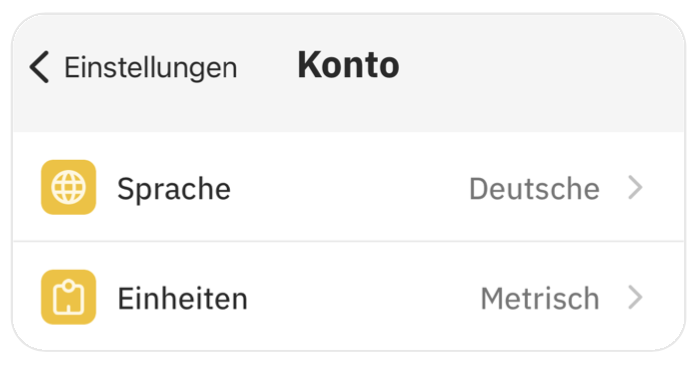This screenshot has width=700, height=378.
Task: Expand the chevron next to Deutsche
Action: click(635, 187)
